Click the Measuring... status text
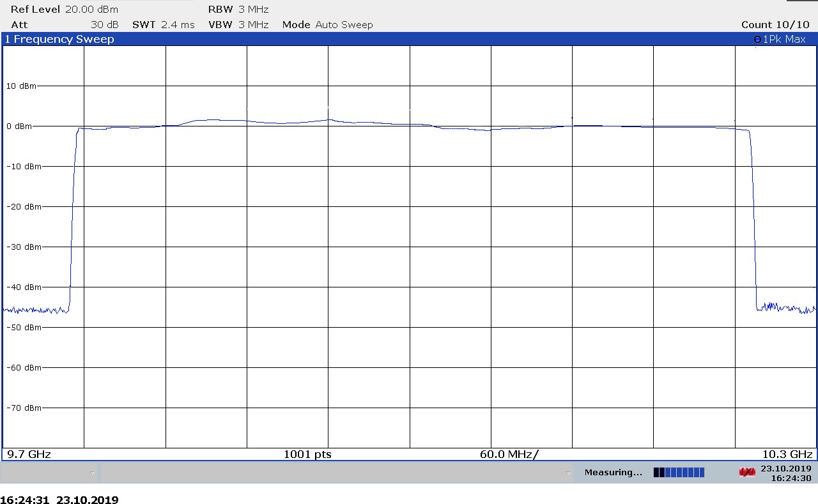The image size is (818, 504). pos(613,473)
